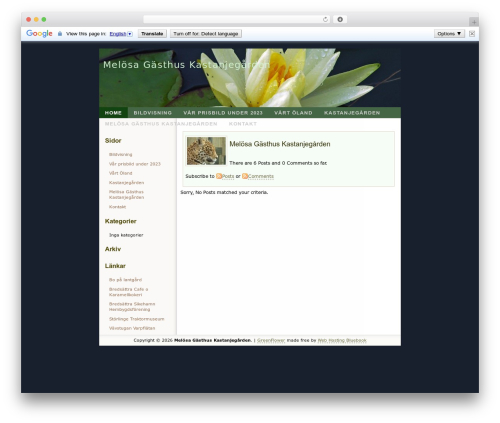The width and height of the screenshot is (500, 423).
Task: Select the HOME navigation tab
Action: pos(113,113)
